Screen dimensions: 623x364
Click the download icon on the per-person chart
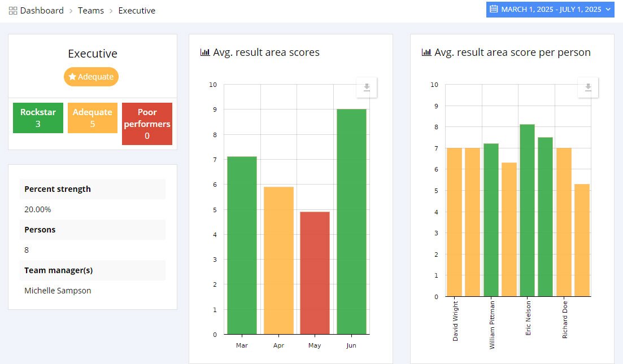point(587,87)
